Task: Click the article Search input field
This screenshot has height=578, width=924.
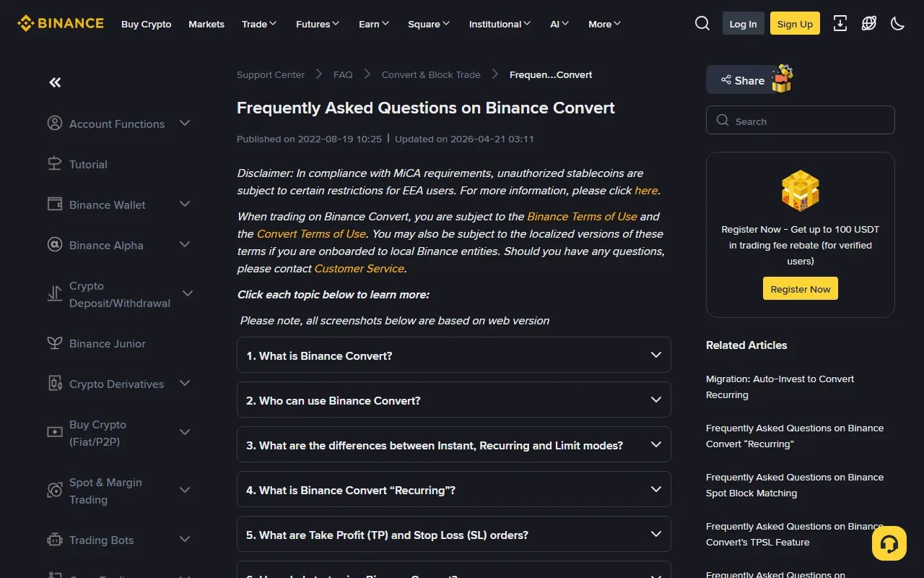Action: (801, 121)
